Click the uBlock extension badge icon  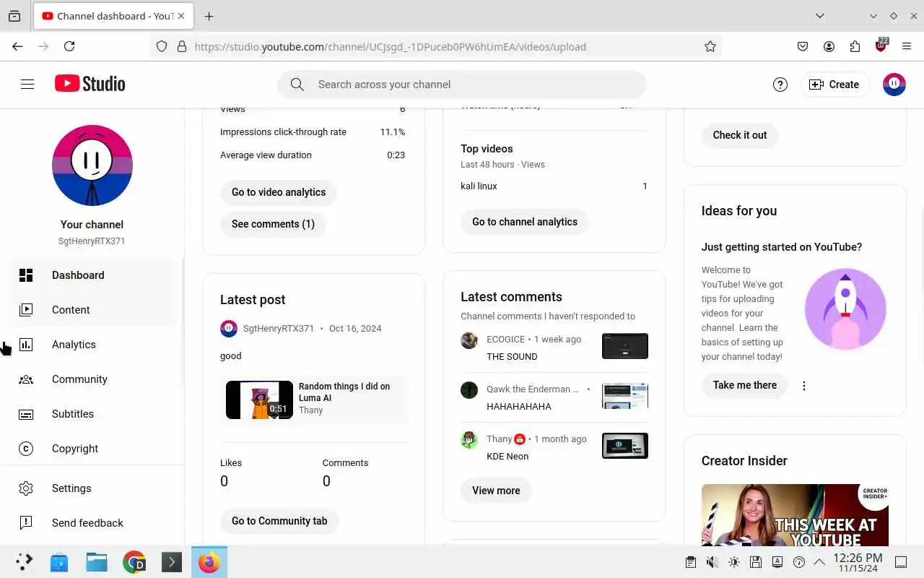(881, 46)
